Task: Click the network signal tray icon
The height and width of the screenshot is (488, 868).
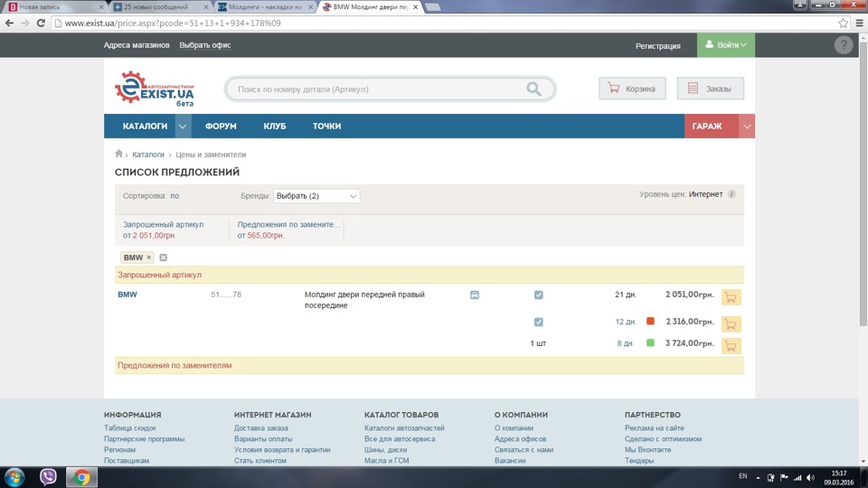Action: tap(797, 477)
